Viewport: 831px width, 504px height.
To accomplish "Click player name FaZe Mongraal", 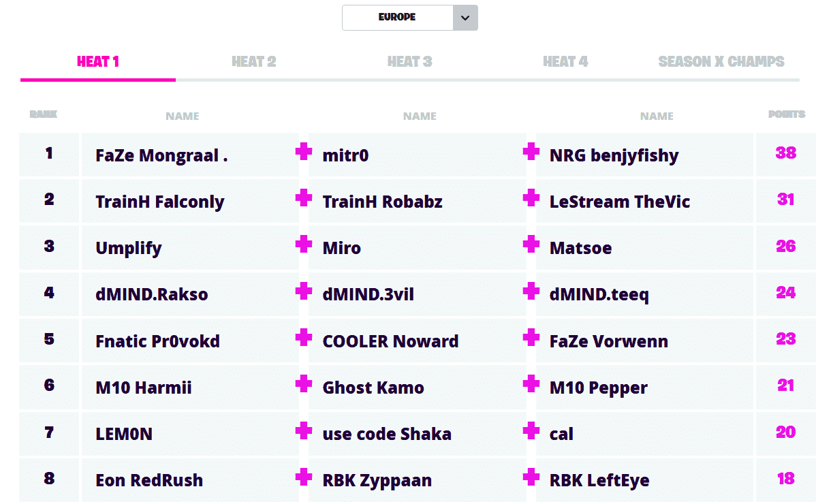I will tap(161, 155).
